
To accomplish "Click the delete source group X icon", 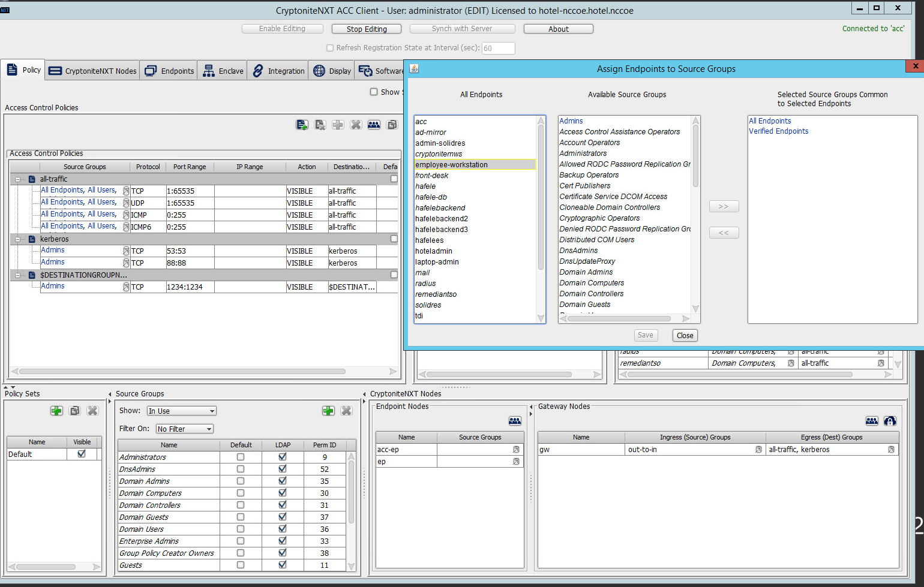I will click(x=346, y=411).
